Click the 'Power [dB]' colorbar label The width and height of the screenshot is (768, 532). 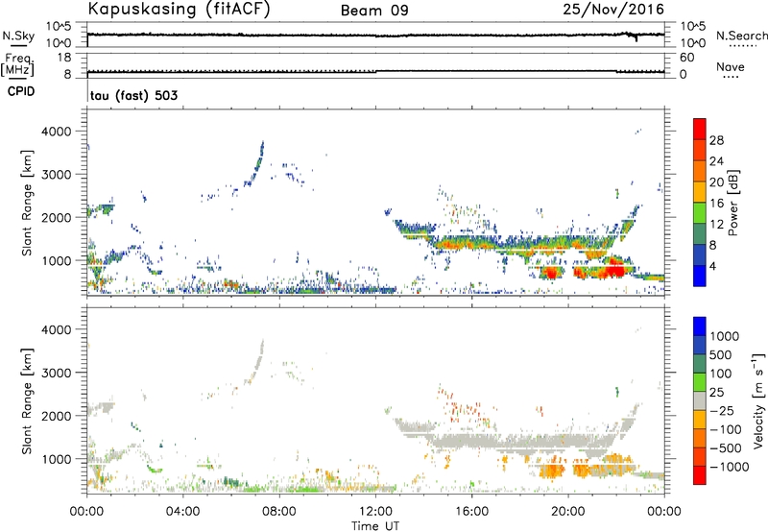tap(732, 203)
